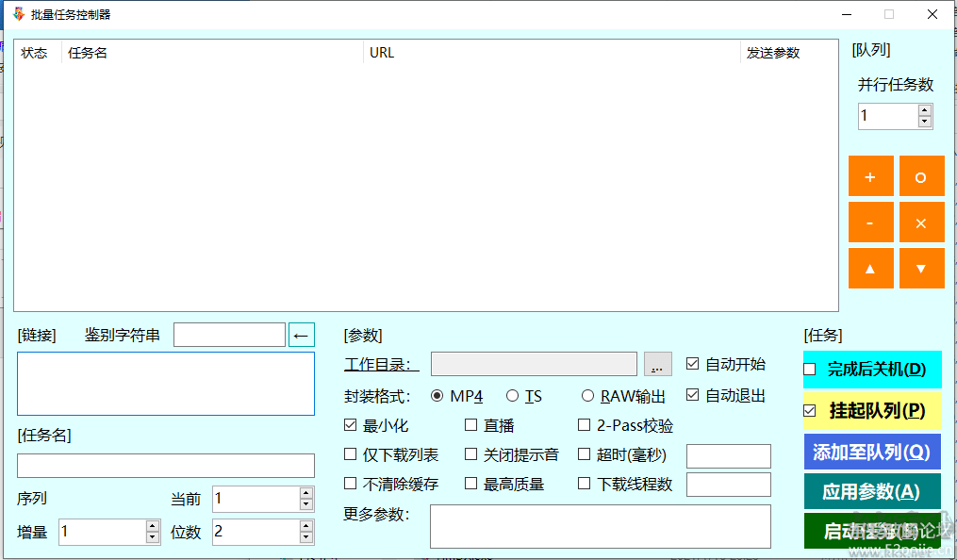957x560 pixels.
Task: Select the TS 封装格式 radio button
Action: point(512,395)
